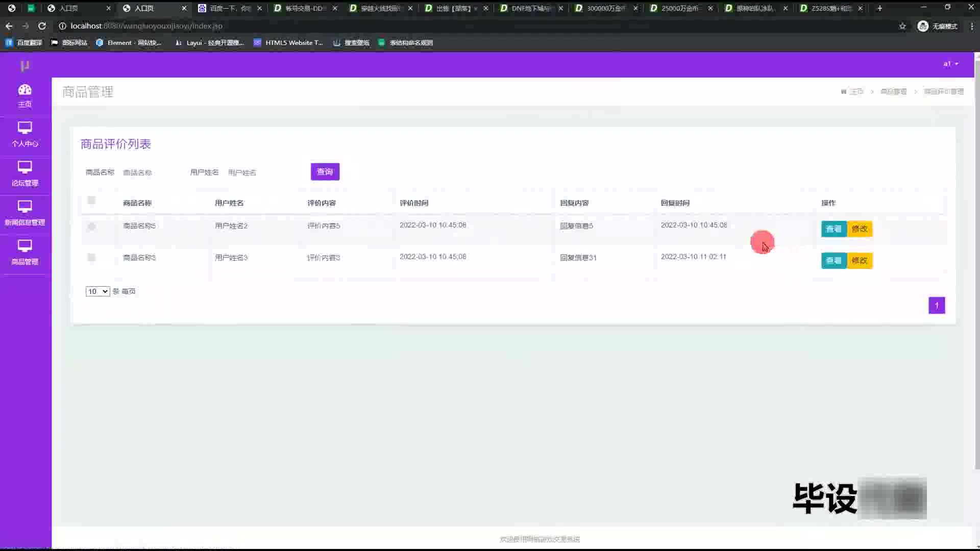Click the 评价时间 column header
Image resolution: width=980 pixels, height=551 pixels.
tap(414, 203)
